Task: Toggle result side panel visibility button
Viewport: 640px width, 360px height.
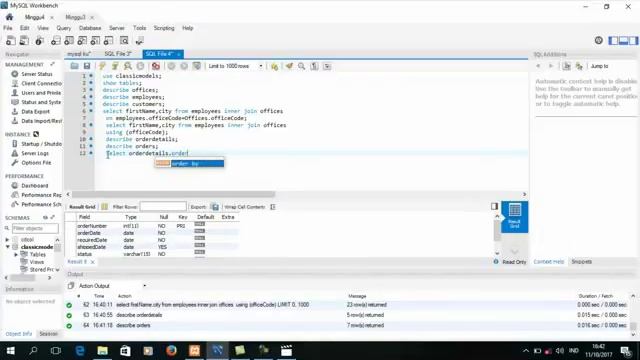Action: (x=494, y=207)
